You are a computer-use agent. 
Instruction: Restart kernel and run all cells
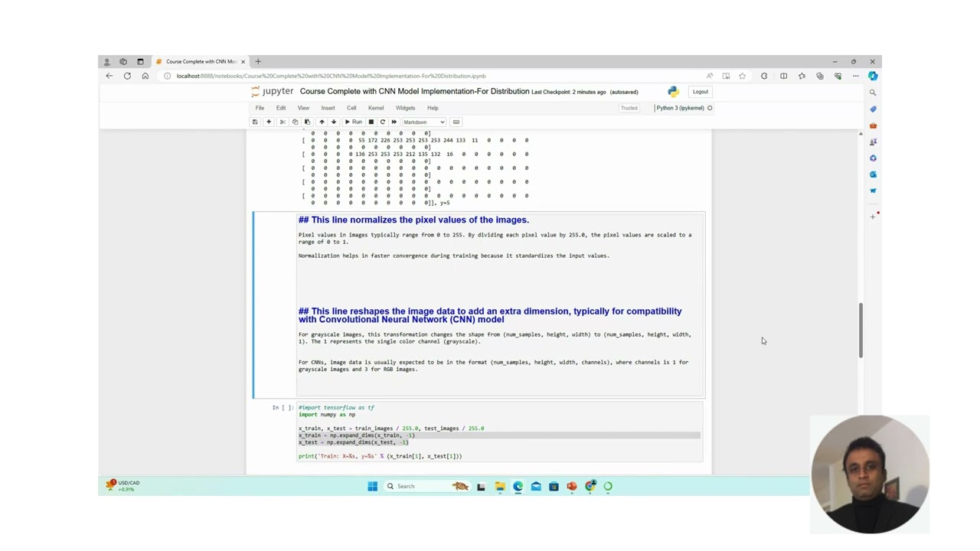(394, 122)
